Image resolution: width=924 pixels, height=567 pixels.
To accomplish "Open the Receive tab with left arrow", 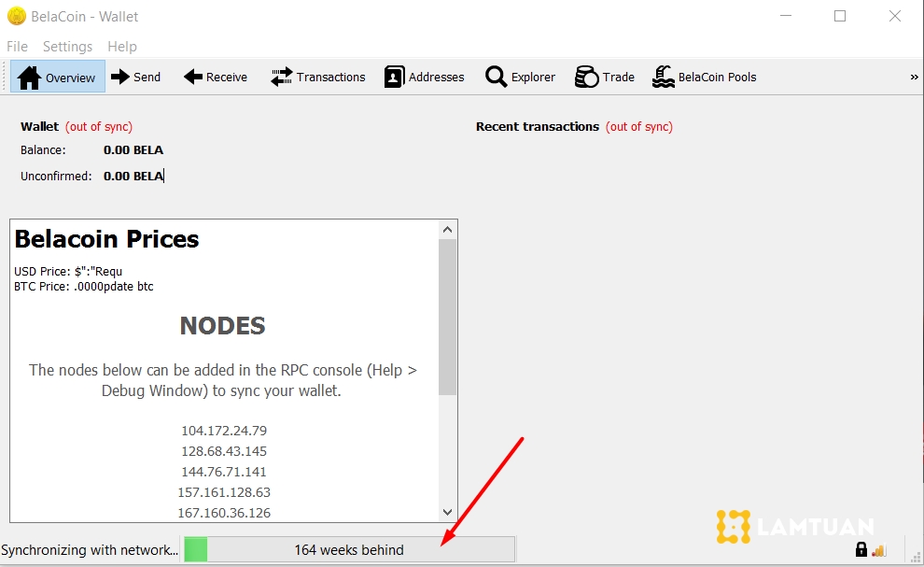I will (215, 77).
